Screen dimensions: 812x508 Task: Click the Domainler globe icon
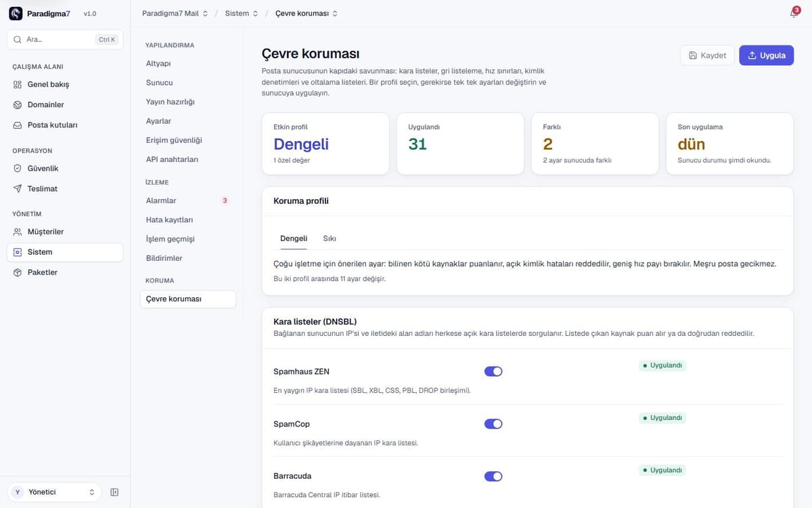18,105
